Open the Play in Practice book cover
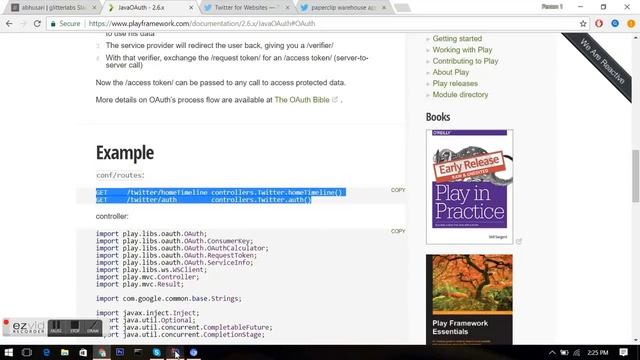 tap(469, 187)
